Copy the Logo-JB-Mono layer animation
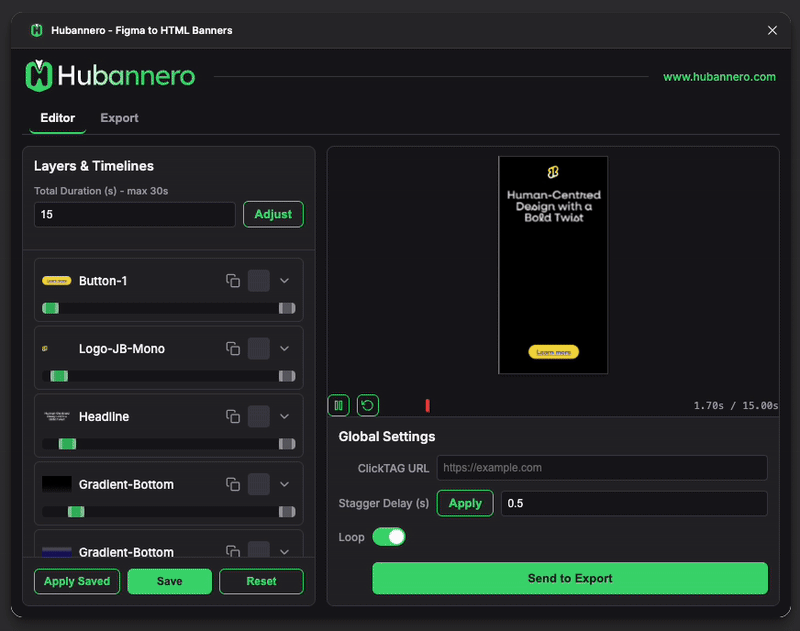Image resolution: width=800 pixels, height=631 pixels. [233, 348]
